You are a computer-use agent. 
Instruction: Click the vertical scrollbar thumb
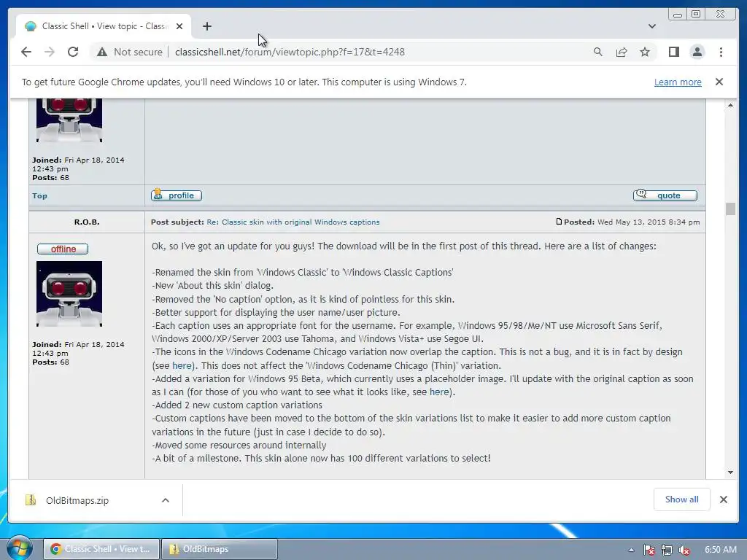point(730,209)
